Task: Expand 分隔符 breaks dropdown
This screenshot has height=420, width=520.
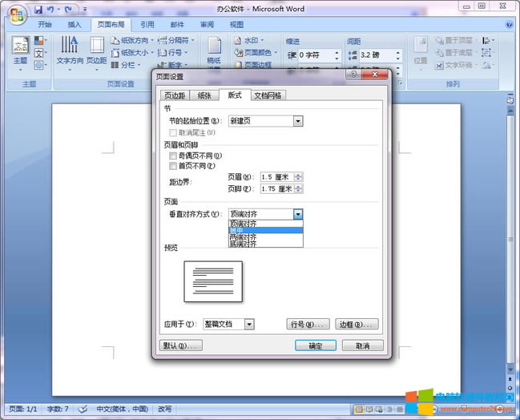Action: 192,40
